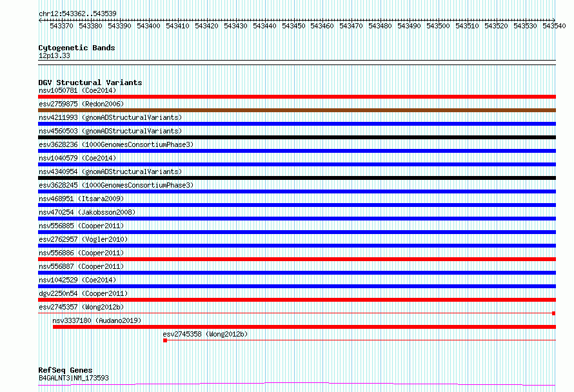Click nsv556886 (Cooper2011) variant label
Viewport: 574px width, 392px height.
pyautogui.click(x=81, y=253)
